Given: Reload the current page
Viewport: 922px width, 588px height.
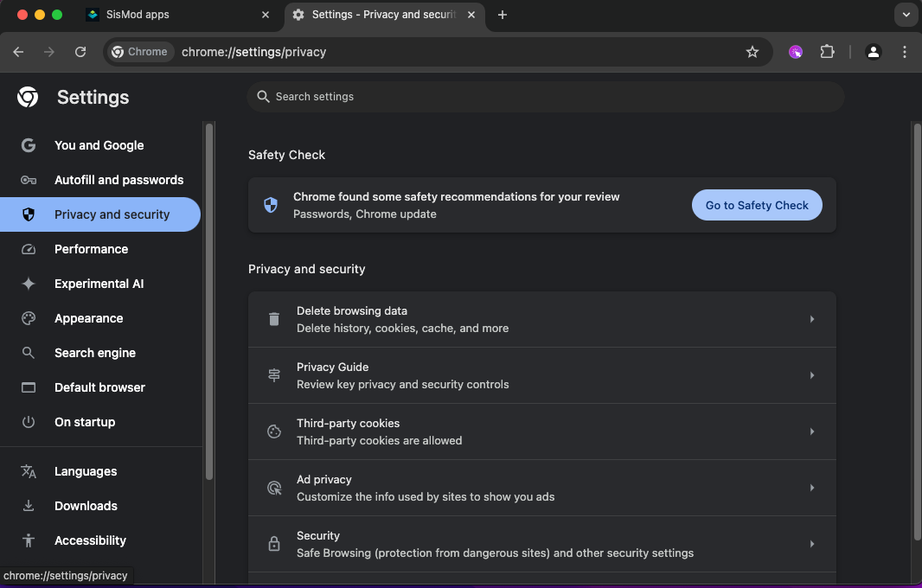Looking at the screenshot, I should click(80, 52).
